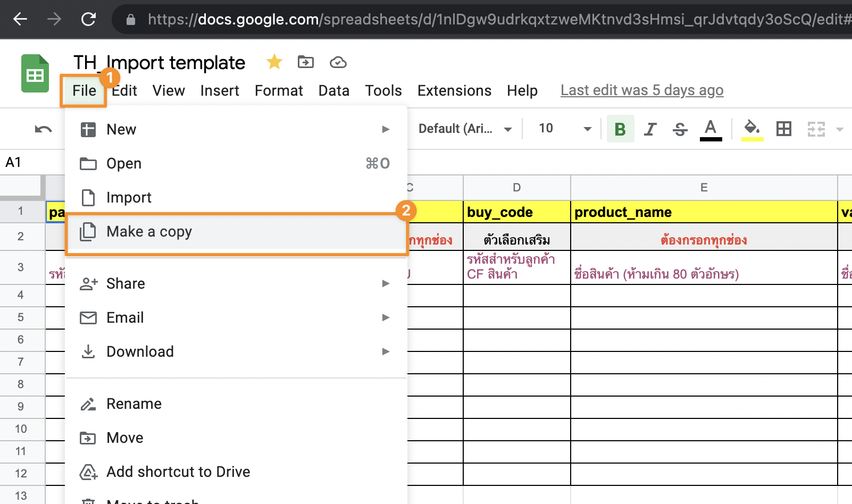Toggle bold formatting

click(620, 128)
